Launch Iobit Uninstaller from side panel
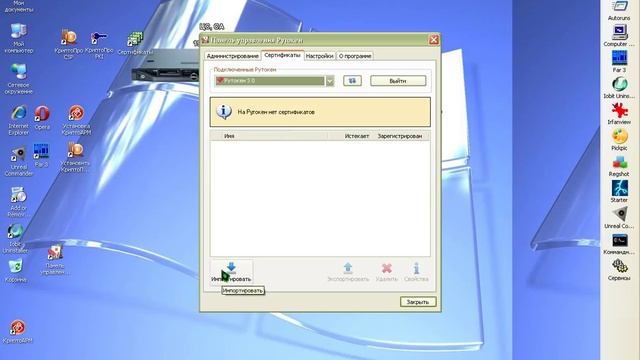Screen dimensions: 640x360 pyautogui.click(x=619, y=88)
